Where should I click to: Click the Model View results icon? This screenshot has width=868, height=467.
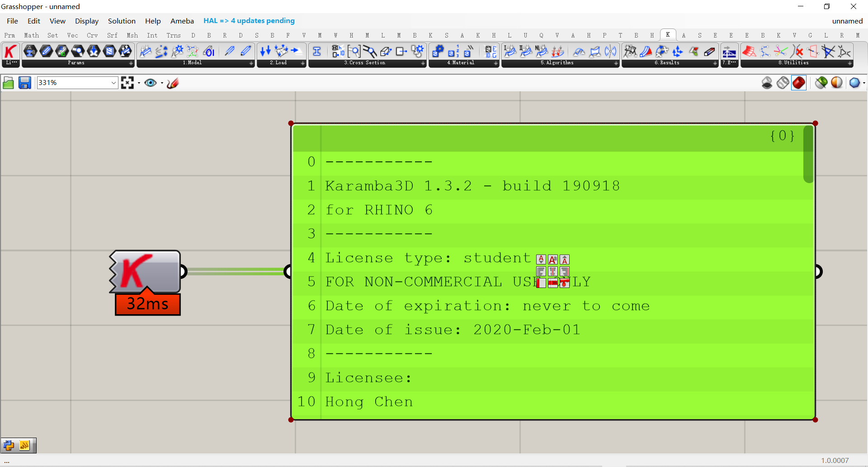630,52
